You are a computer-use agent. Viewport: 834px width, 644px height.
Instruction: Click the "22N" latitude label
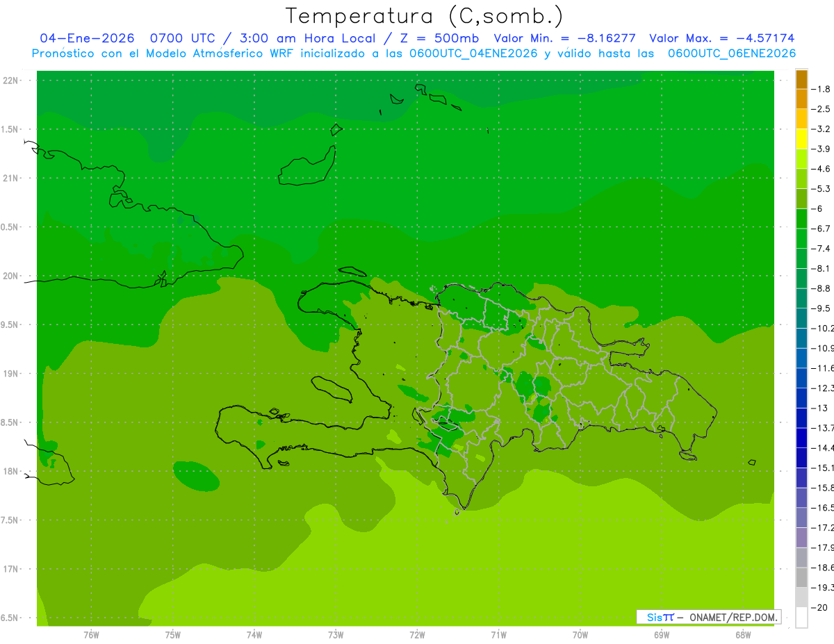coord(11,81)
